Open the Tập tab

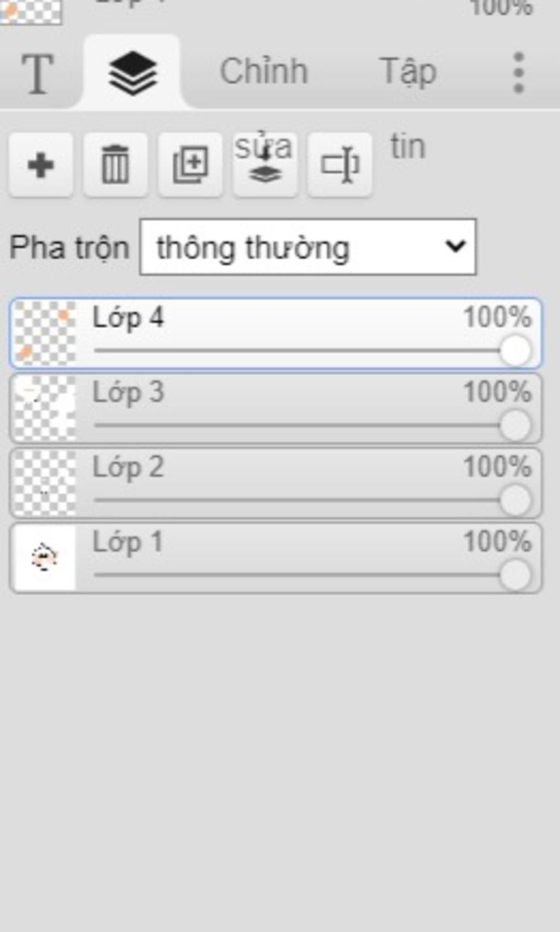(408, 72)
